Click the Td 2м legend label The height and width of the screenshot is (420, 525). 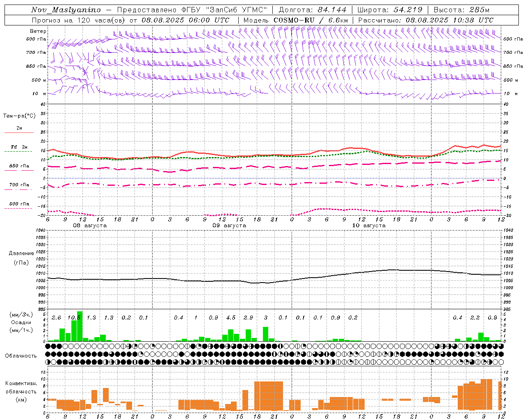19,147
